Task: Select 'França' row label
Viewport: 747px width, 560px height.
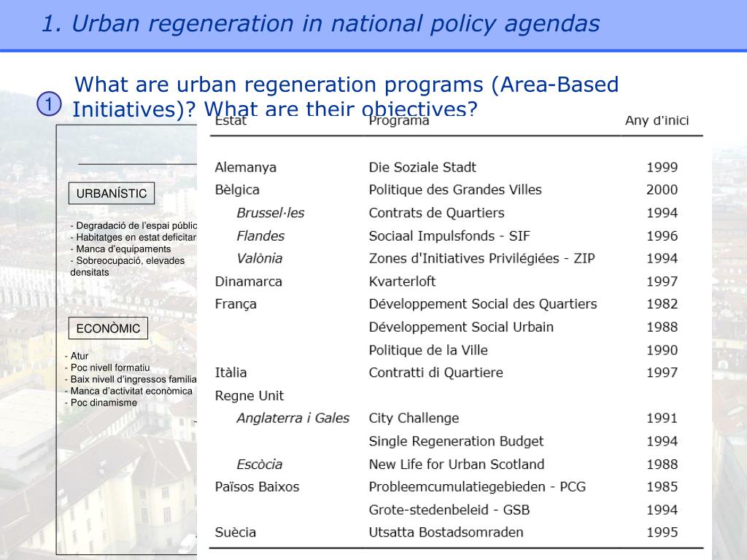Action: (236, 304)
